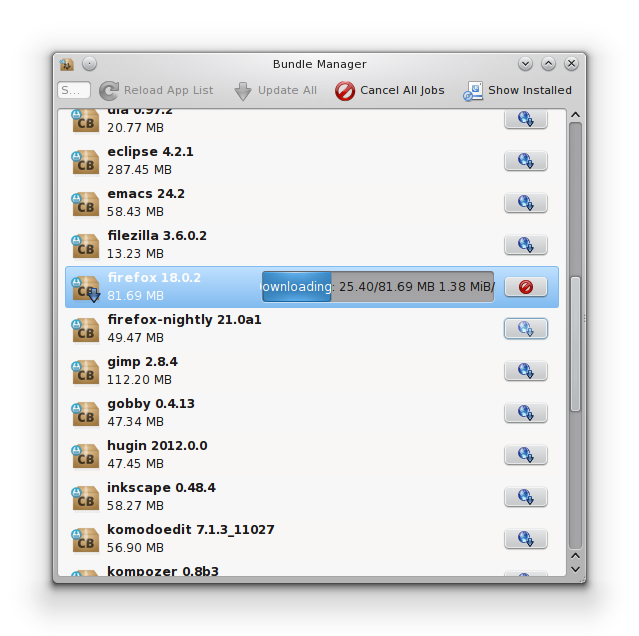Show installed bundles

518,90
